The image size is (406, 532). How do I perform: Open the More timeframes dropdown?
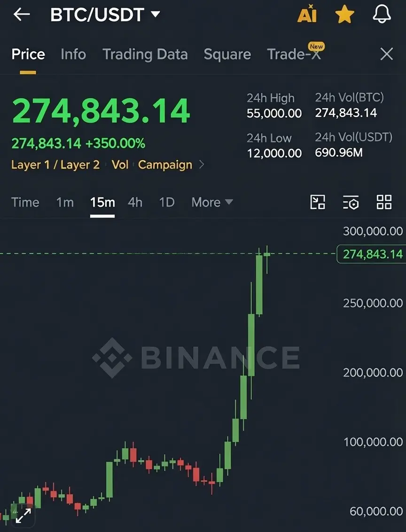click(212, 202)
